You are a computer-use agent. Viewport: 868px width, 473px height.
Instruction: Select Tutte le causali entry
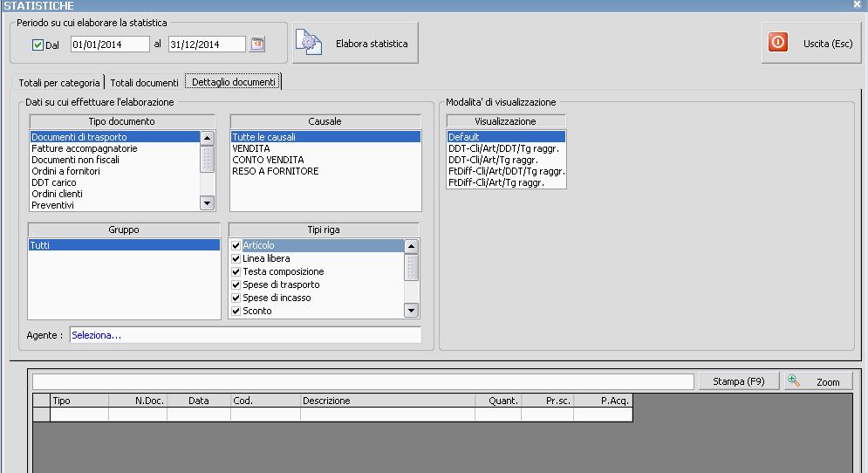[325, 137]
